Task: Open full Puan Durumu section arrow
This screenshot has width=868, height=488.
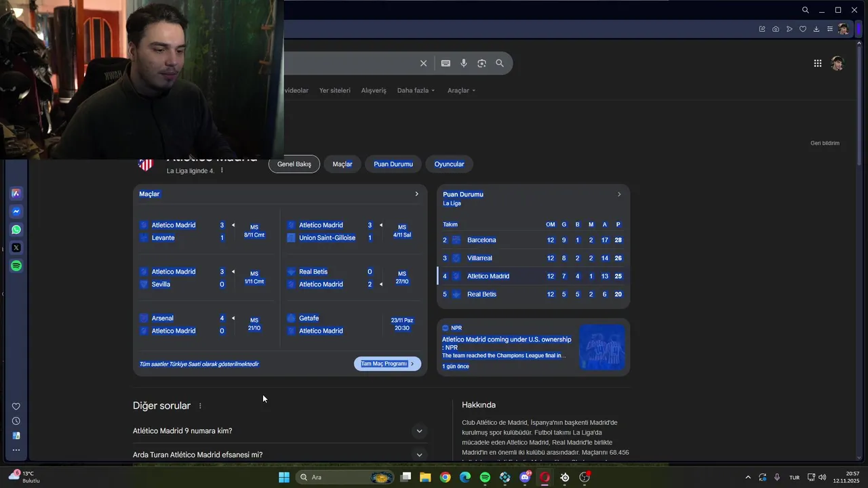Action: pyautogui.click(x=618, y=195)
